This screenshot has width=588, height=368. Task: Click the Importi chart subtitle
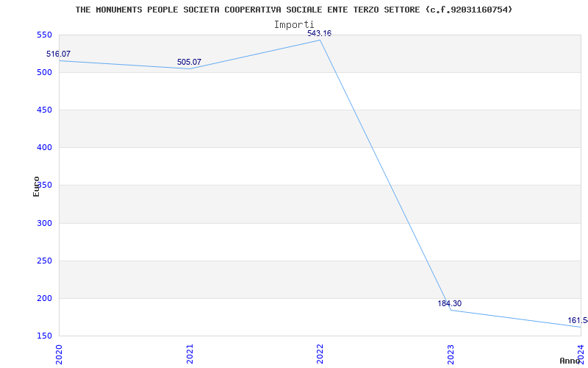[x=294, y=25]
